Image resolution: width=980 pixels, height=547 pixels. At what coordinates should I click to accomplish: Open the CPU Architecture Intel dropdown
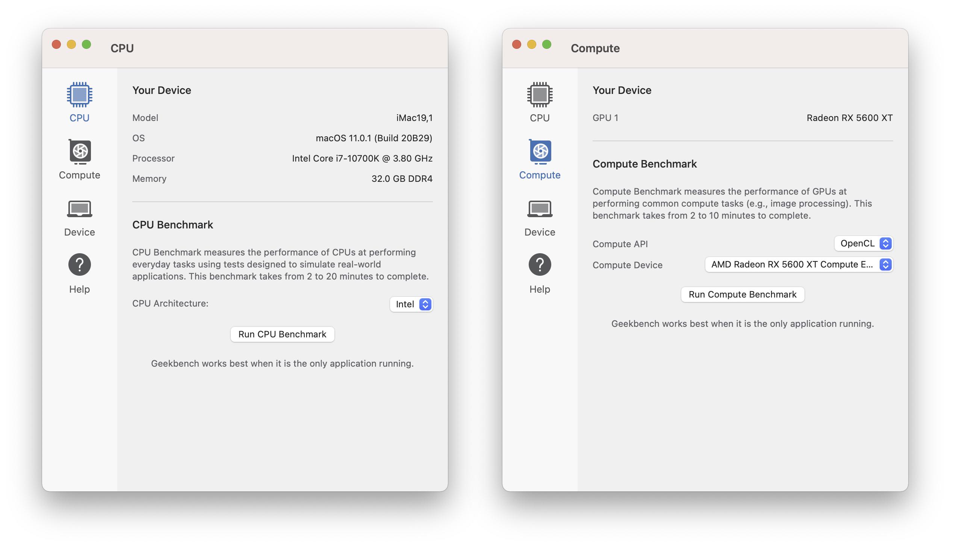411,304
